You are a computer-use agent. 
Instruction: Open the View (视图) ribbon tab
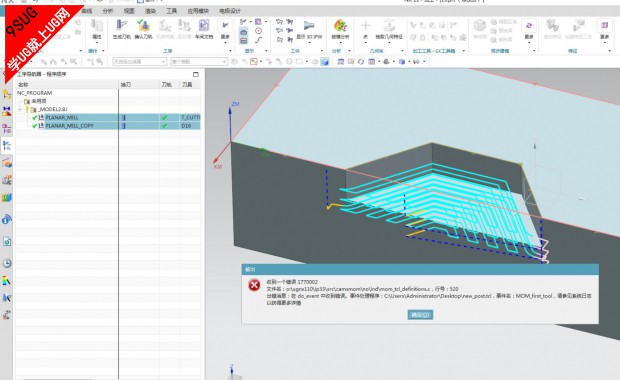pyautogui.click(x=129, y=11)
